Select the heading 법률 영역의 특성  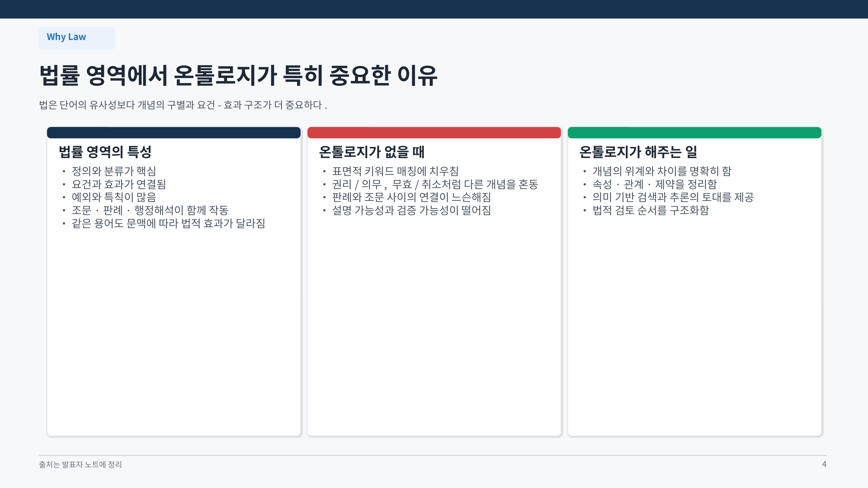[x=105, y=152]
